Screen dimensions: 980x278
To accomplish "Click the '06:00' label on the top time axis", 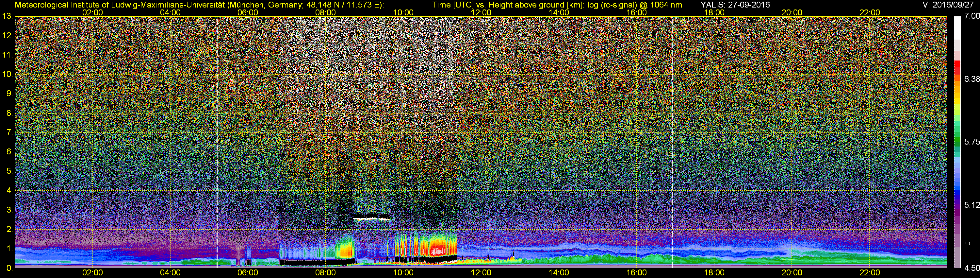I will click(x=248, y=12).
